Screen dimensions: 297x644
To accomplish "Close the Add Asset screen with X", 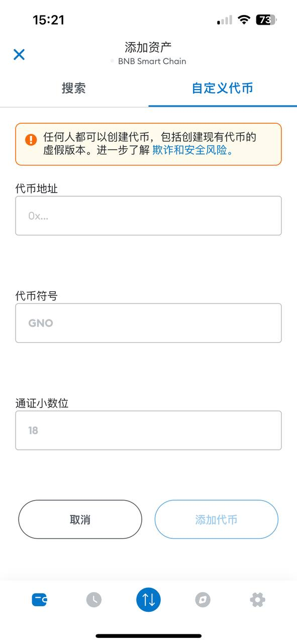I will point(19,54).
